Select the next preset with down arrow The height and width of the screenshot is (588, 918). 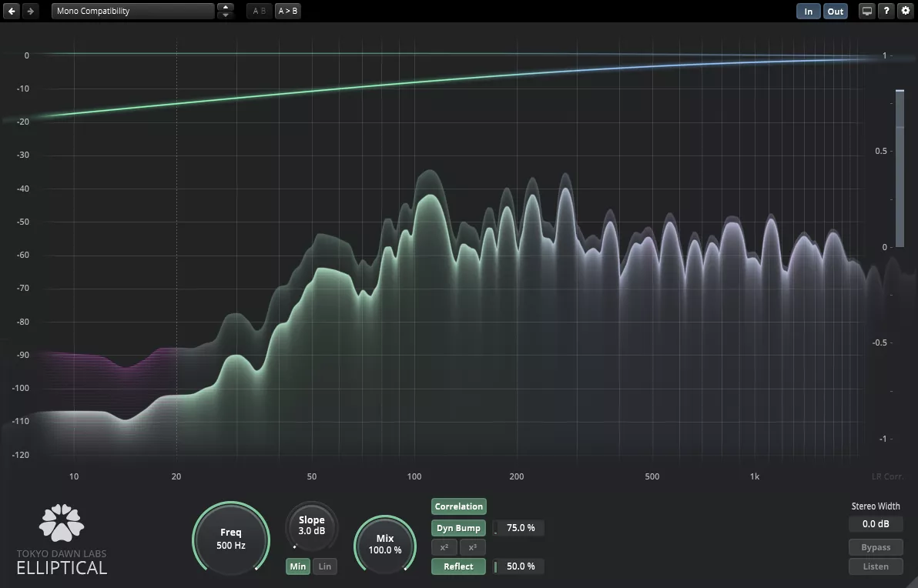tap(225, 15)
